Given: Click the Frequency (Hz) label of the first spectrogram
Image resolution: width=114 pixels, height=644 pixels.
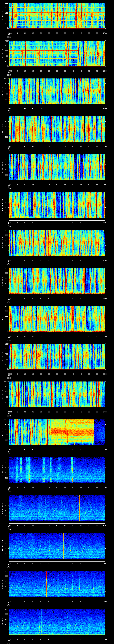Looking at the screenshot, I should pyautogui.click(x=3, y=16).
